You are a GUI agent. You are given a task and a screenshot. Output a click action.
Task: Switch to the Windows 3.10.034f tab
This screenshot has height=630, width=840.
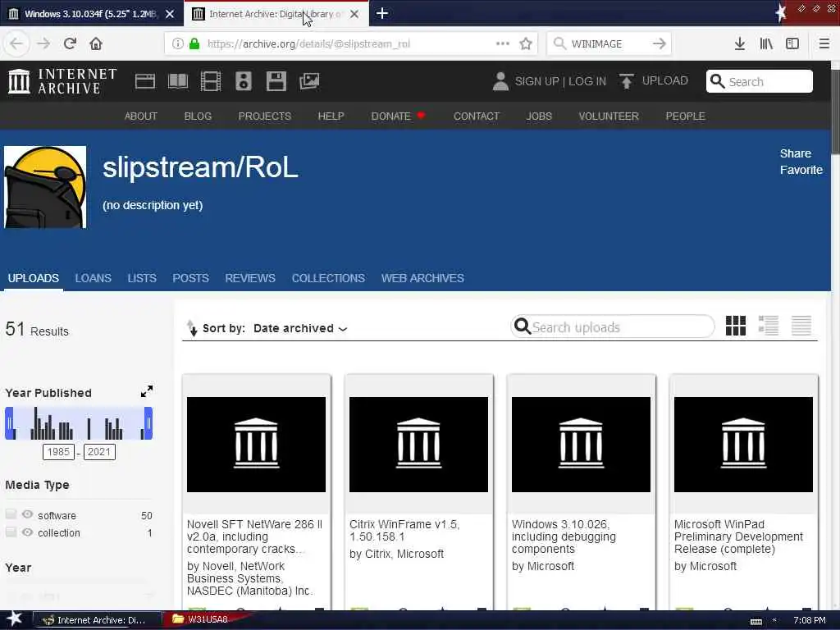[91, 14]
